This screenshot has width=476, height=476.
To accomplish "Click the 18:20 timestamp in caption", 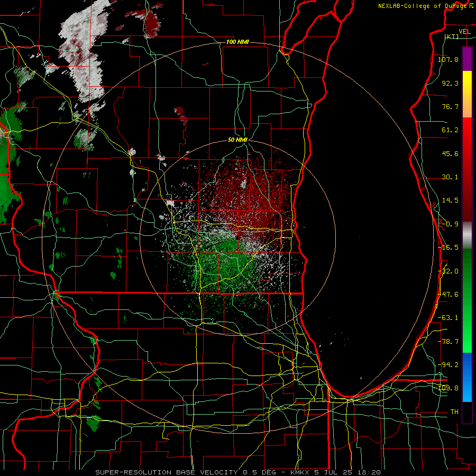I will click(x=370, y=472).
